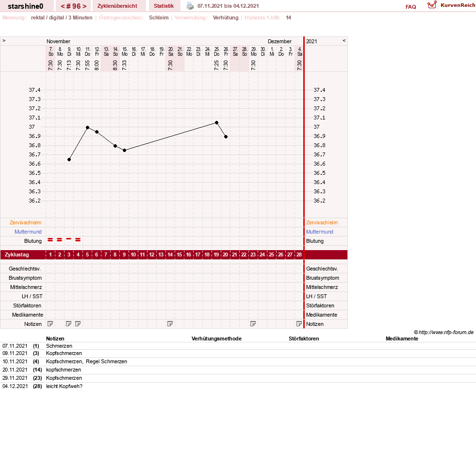Open the FAQ link
Viewport: 476px width, 474px height.
click(x=410, y=7)
